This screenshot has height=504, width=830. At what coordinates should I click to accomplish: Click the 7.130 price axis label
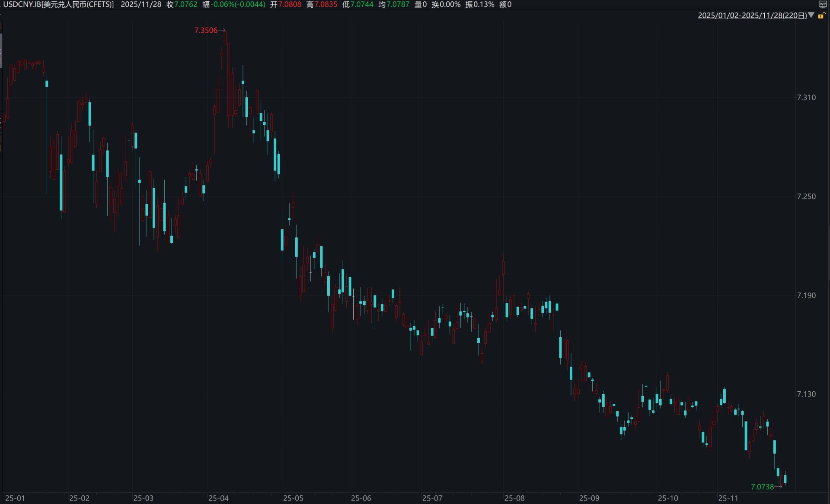pyautogui.click(x=806, y=394)
